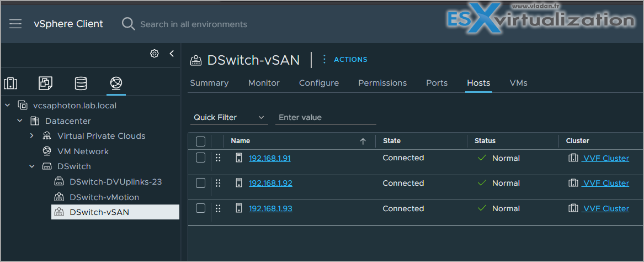Image resolution: width=644 pixels, height=262 pixels.
Task: Click the Status column header
Action: pos(485,141)
